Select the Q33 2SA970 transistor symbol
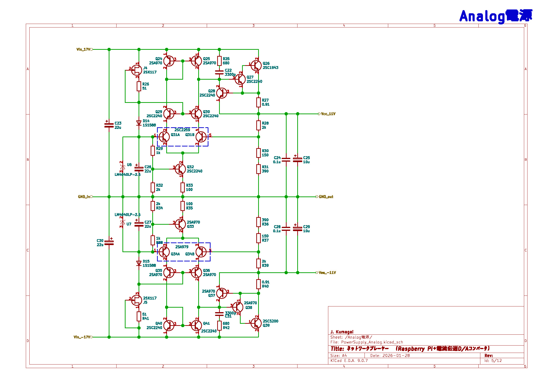 180,224
